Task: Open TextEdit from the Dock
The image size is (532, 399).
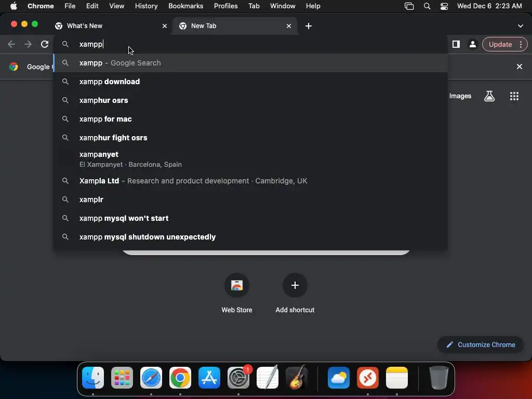Action: [x=268, y=378]
